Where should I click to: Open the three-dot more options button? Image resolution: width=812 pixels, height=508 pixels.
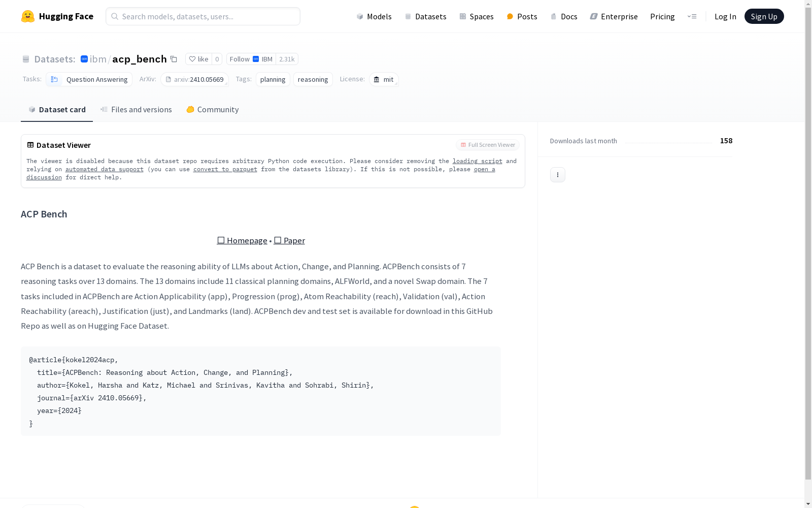click(558, 175)
